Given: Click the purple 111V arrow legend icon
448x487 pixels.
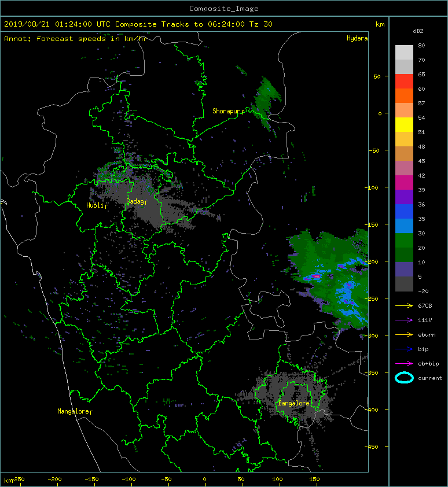Looking at the screenshot, I should [x=404, y=320].
